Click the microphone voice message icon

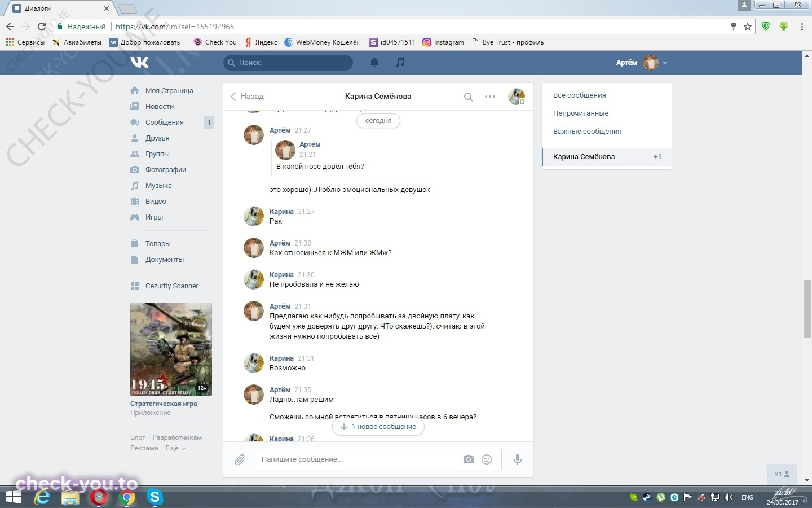518,459
